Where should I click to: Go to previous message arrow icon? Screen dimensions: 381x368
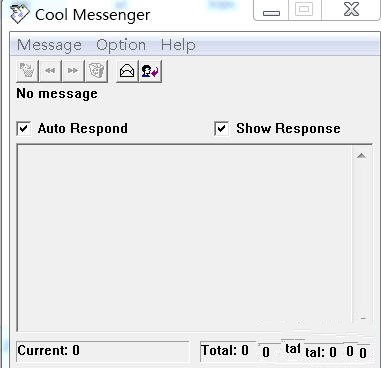click(50, 71)
